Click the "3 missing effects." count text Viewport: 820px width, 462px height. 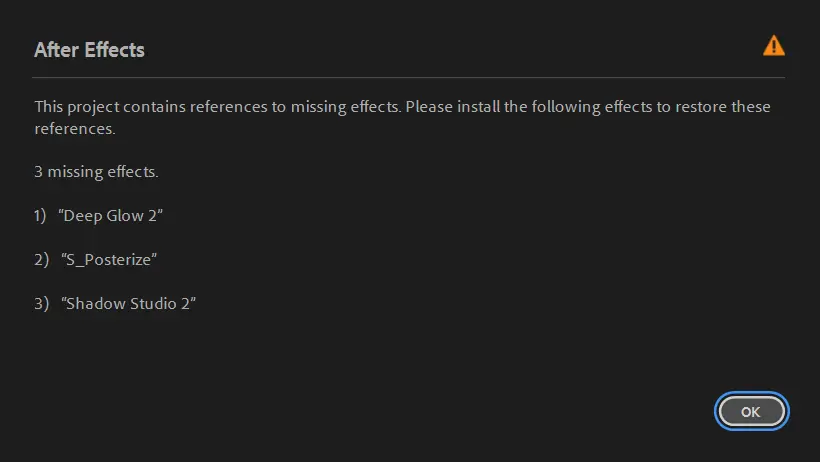pos(96,172)
